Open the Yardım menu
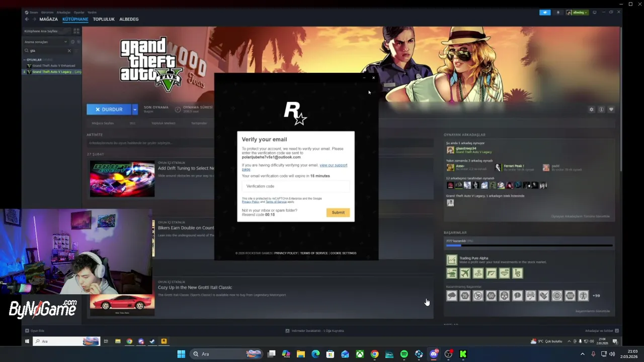 click(92, 12)
